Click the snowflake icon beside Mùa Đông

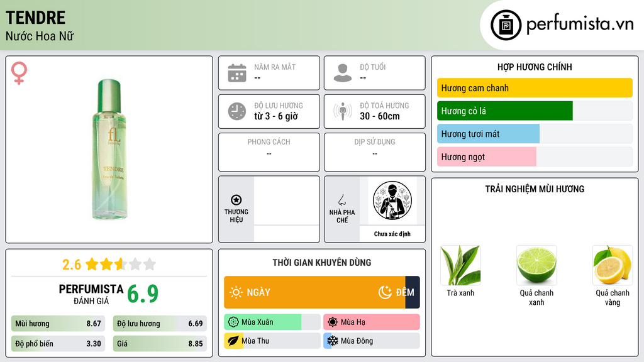333,341
